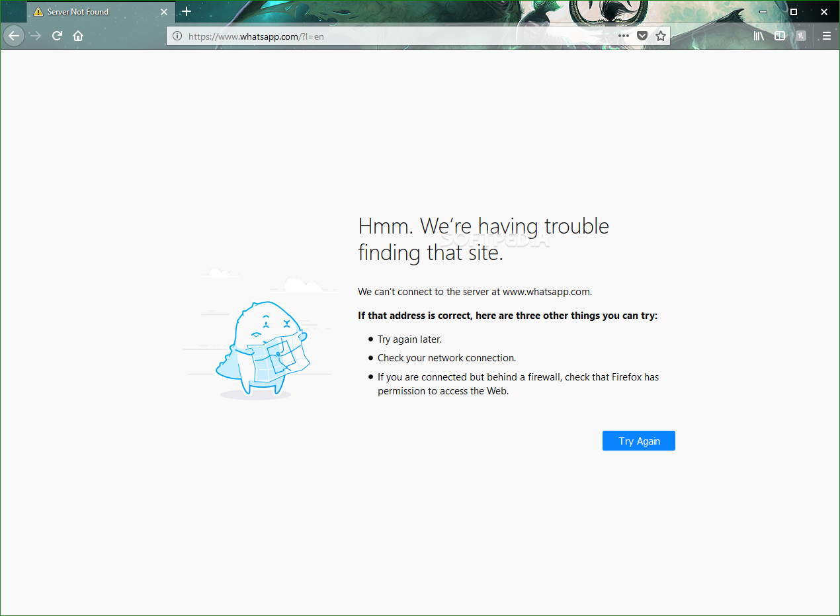Open the page actions three-dots menu

624,36
